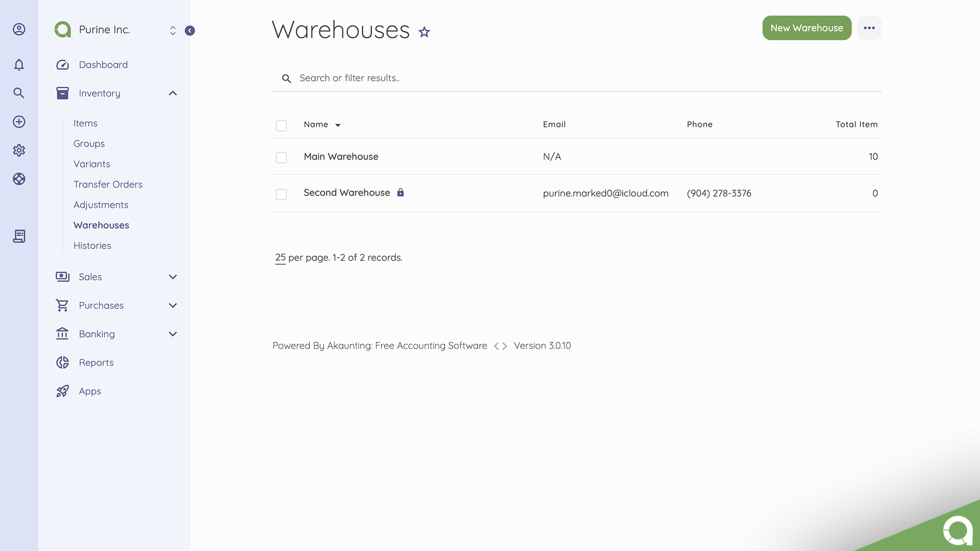Expand the Sales menu section
The width and height of the screenshot is (980, 551).
click(x=173, y=277)
